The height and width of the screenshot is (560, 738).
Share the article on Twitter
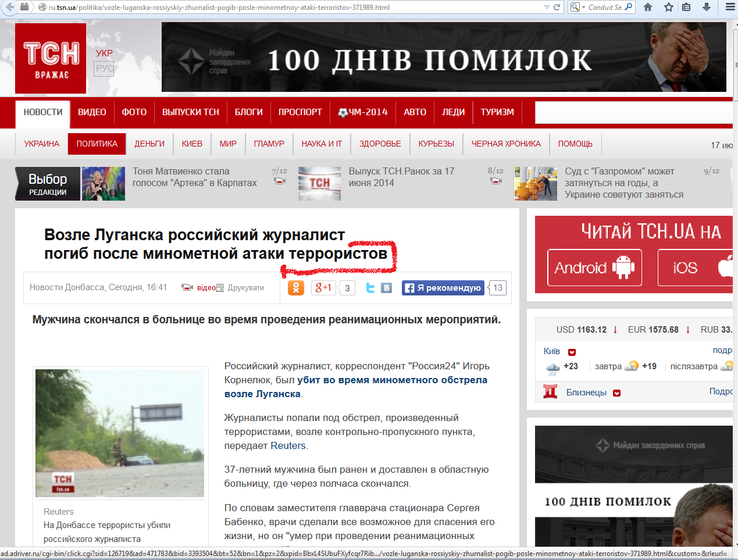click(370, 287)
